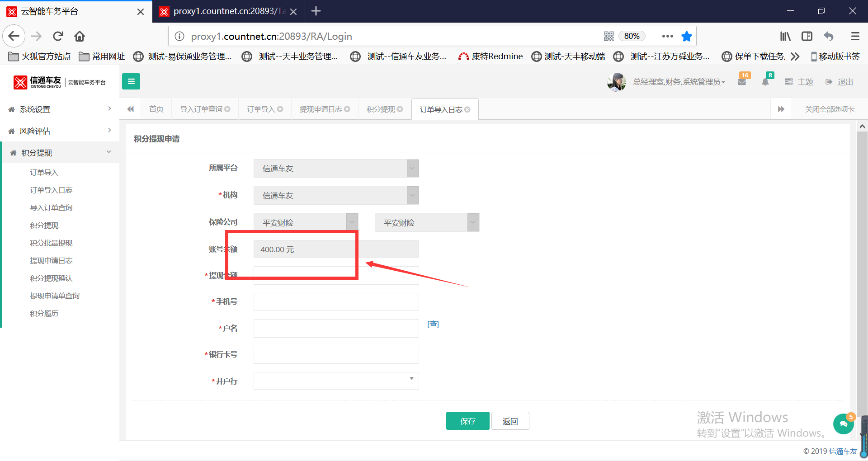Click the user avatar picture
The height and width of the screenshot is (461, 868).
click(x=617, y=82)
